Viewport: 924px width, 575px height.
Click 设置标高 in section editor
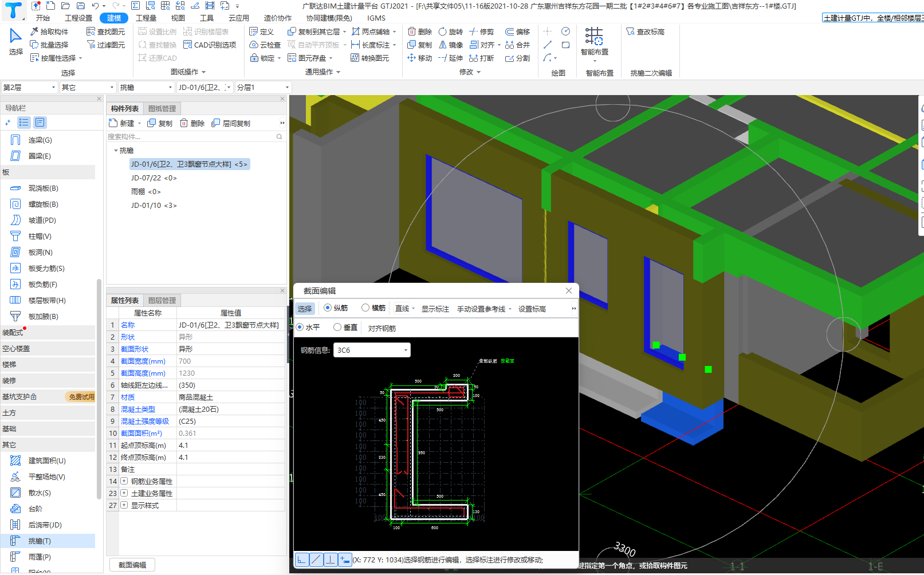(x=532, y=309)
